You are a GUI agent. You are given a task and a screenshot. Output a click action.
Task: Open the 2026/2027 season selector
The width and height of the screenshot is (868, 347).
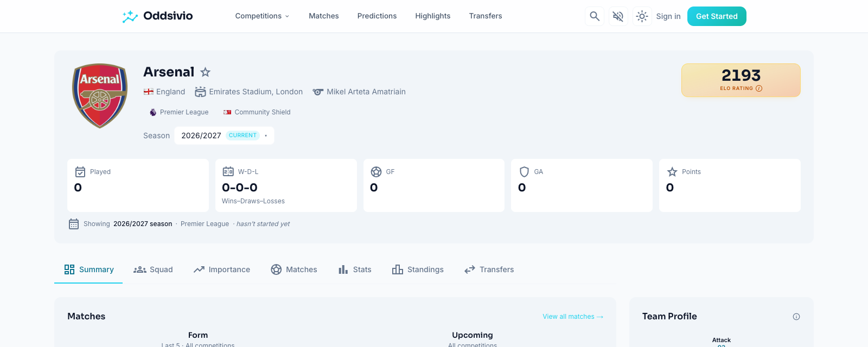click(x=224, y=136)
